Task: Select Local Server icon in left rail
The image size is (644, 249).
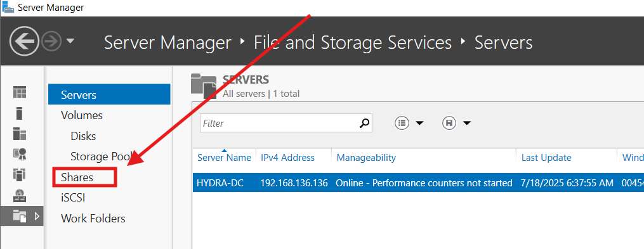Action: [x=19, y=113]
